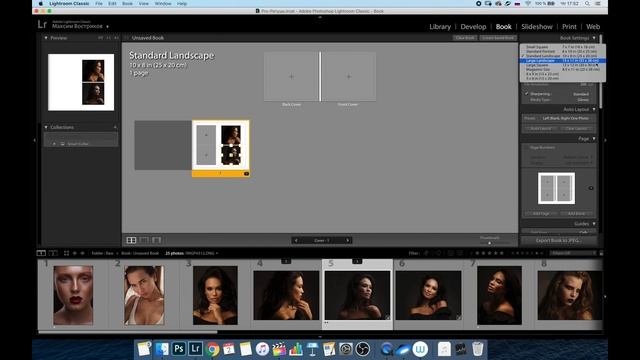This screenshot has width=640, height=360.
Task: Open Keynote from the Dock
Action: tap(312, 349)
